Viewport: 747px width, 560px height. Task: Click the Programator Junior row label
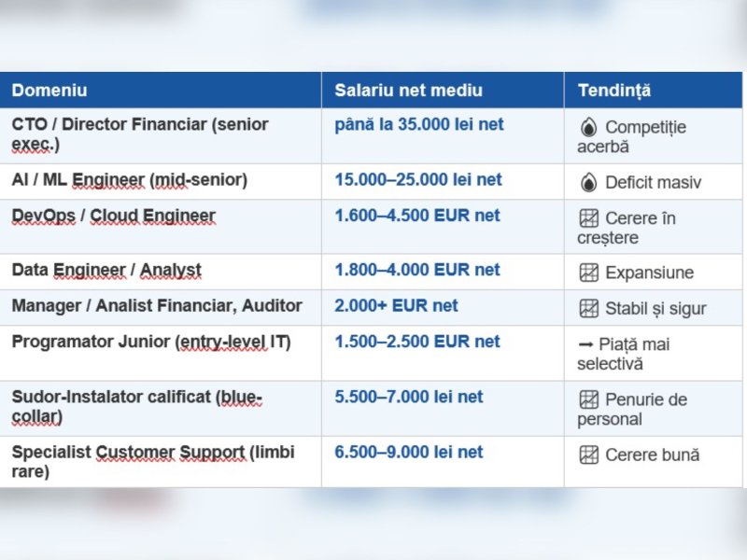151,342
